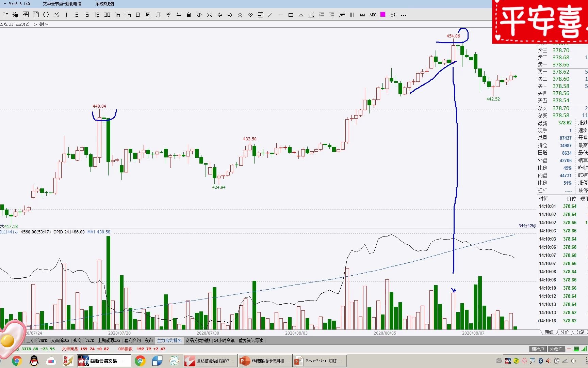Screen dimensions: 588x368
Task: Select the ABC text annotation tool
Action: (373, 15)
